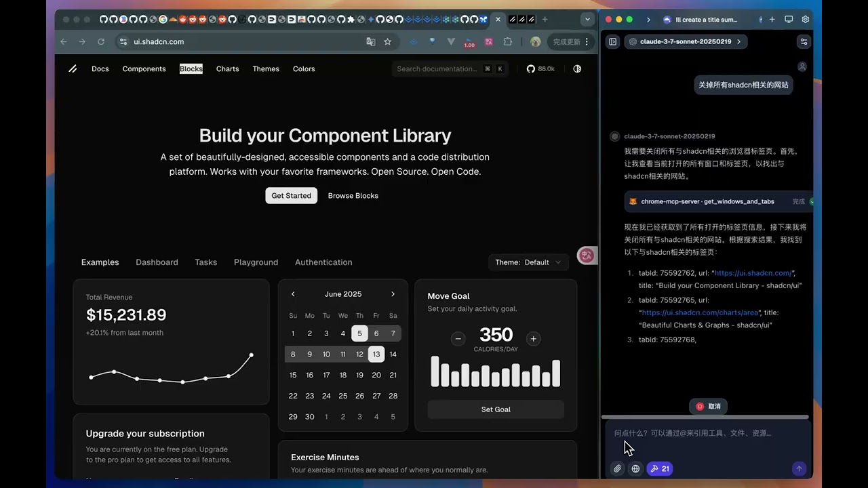Click the chat message input field

(x=707, y=433)
